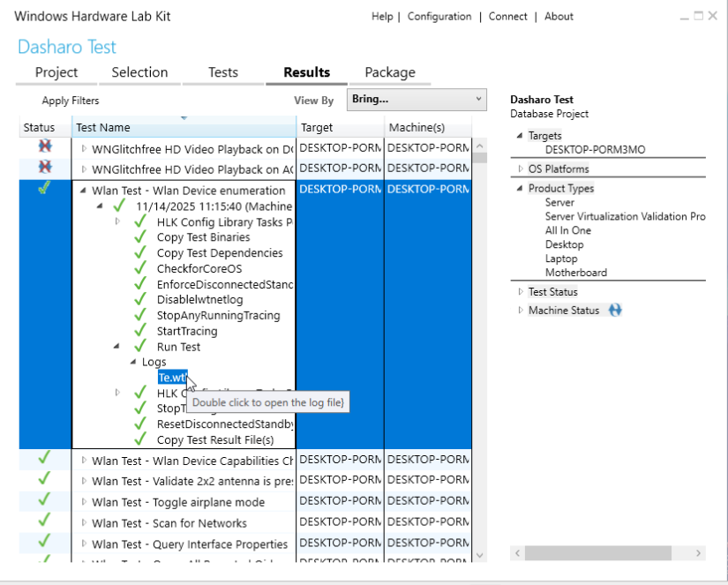
Task: Click green checkmark beside StartTracing
Action: (x=140, y=331)
